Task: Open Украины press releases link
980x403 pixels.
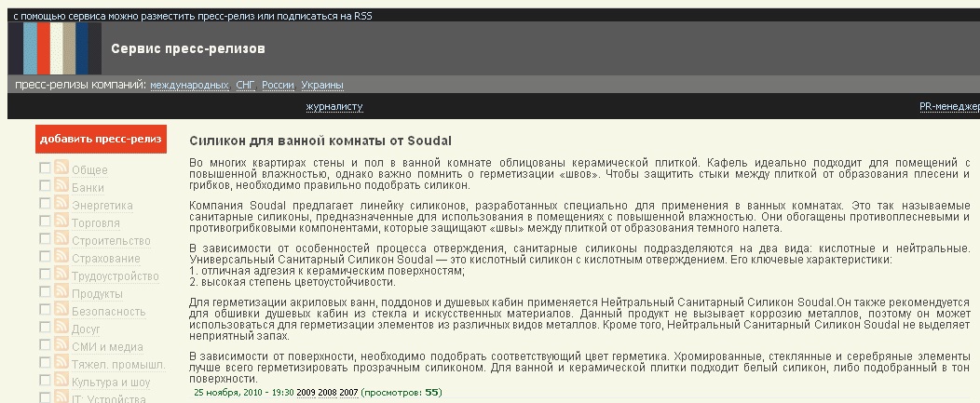Action: 322,85
